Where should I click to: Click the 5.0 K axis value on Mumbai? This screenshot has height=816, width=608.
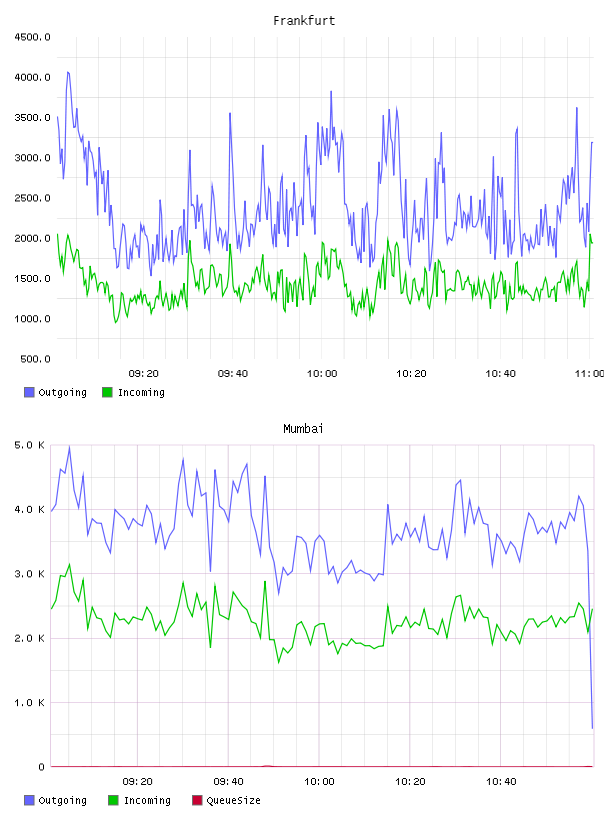(x=29, y=445)
